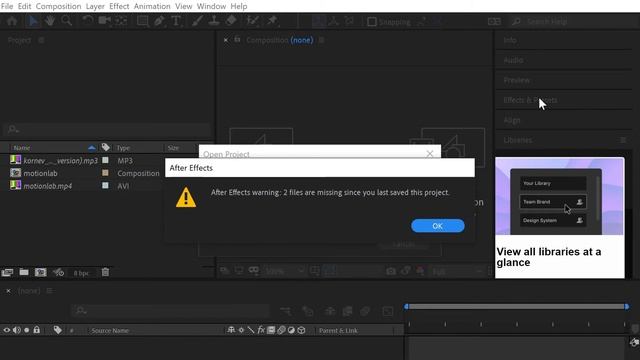Toggle the audio speaker column switch
This screenshot has width=640, height=360.
pyautogui.click(x=17, y=330)
